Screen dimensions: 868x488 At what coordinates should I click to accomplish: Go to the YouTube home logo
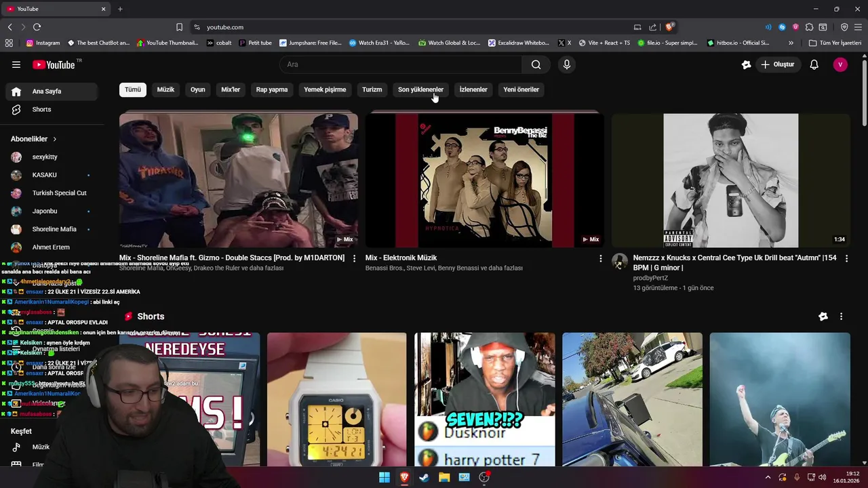54,64
